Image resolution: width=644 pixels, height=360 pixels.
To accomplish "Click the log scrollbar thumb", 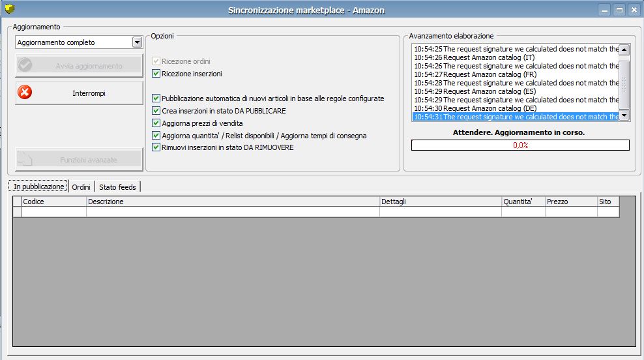I will [x=624, y=84].
